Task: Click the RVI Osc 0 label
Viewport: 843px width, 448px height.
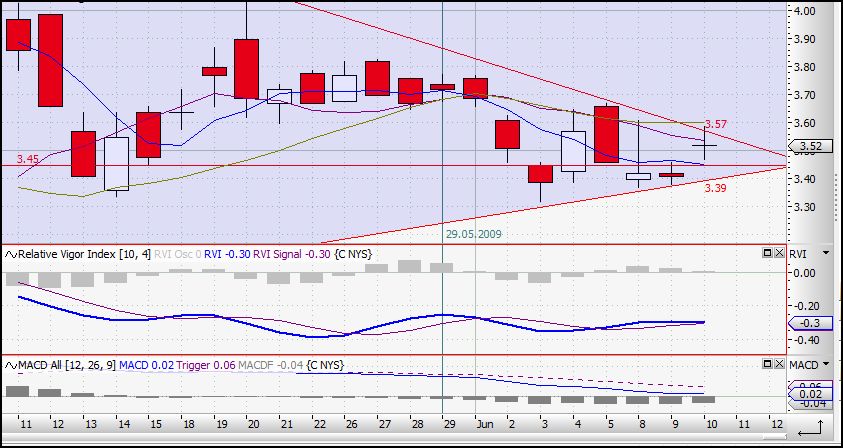Action: pyautogui.click(x=177, y=254)
